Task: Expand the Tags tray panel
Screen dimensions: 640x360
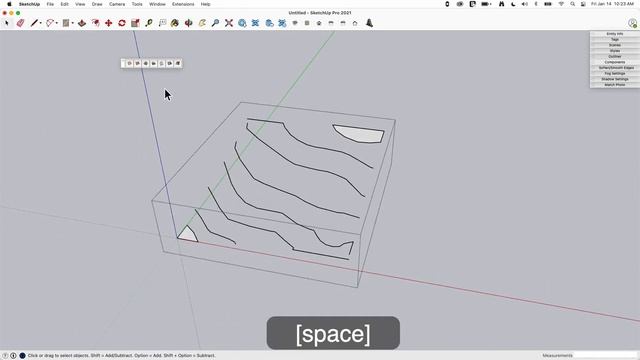Action: [x=615, y=40]
